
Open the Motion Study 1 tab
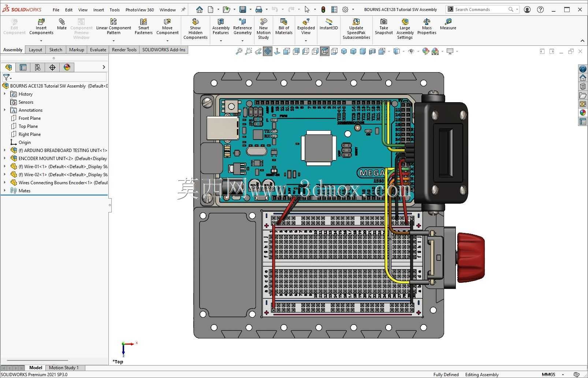(64, 368)
